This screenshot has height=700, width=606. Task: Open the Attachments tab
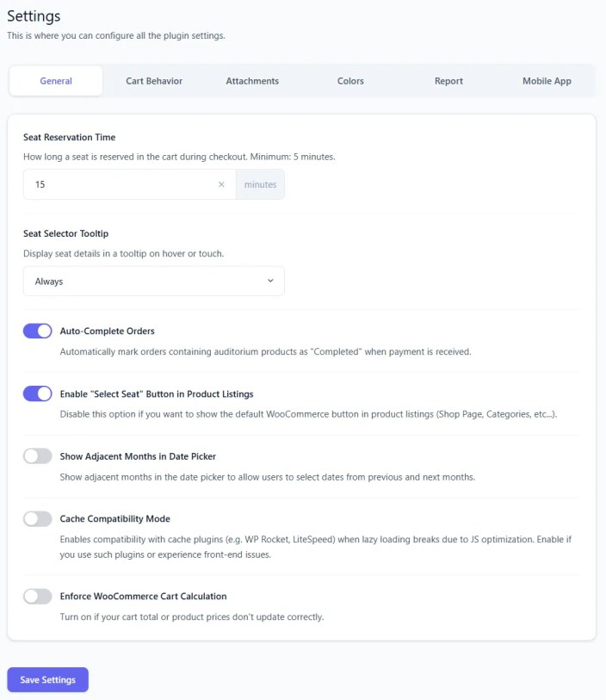[252, 80]
